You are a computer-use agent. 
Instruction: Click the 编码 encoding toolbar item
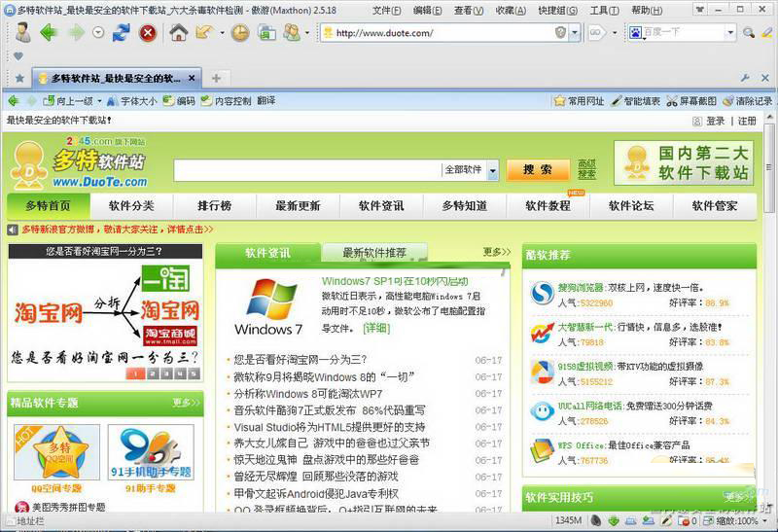point(180,101)
